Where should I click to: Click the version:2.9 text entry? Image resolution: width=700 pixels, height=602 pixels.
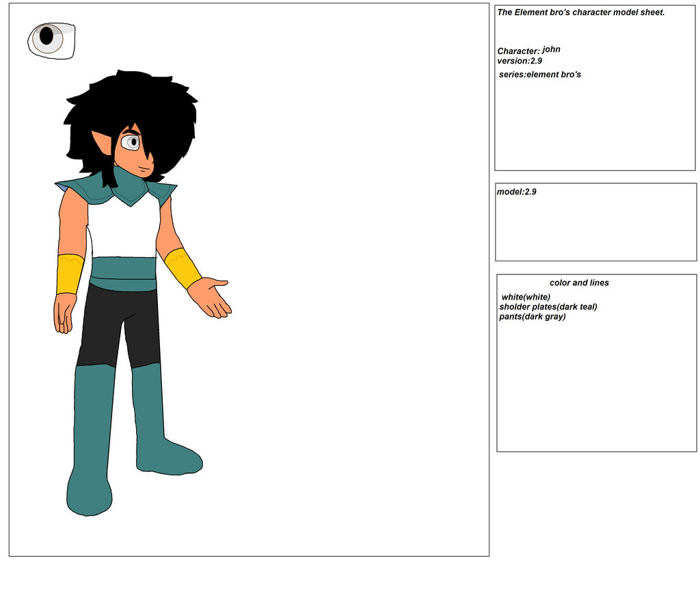tap(520, 60)
